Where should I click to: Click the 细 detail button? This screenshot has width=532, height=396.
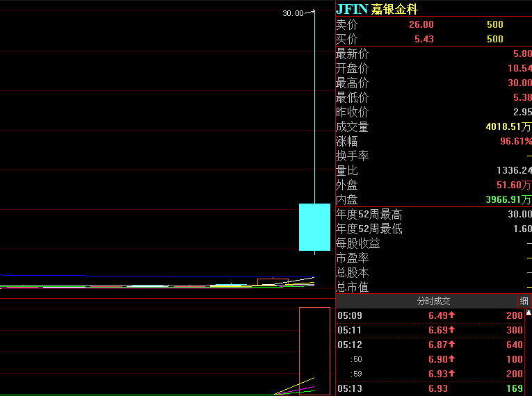[x=524, y=301]
